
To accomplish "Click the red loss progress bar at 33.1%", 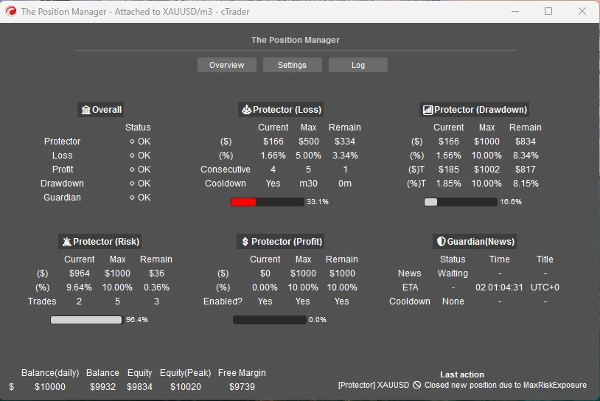I will pyautogui.click(x=267, y=202).
